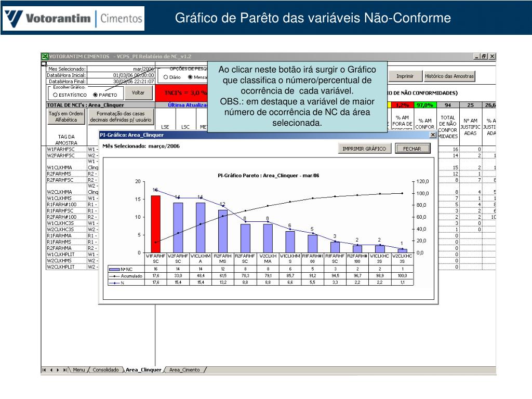Switch to the Area_Cimento sheet tab

point(184,370)
